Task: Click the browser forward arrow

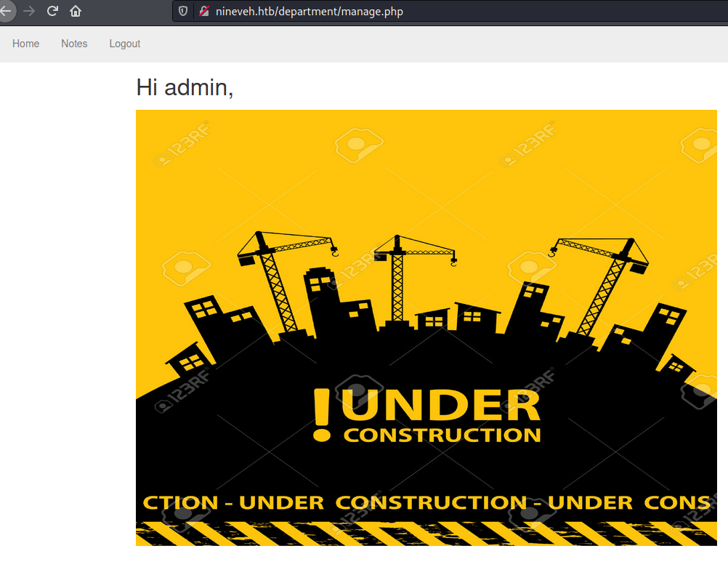Action: click(x=29, y=11)
